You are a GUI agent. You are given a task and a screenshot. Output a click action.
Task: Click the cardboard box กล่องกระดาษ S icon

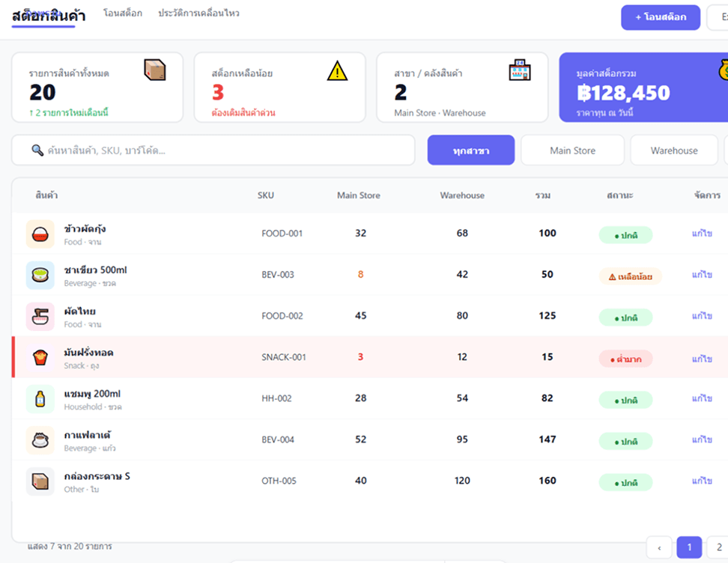coord(40,481)
